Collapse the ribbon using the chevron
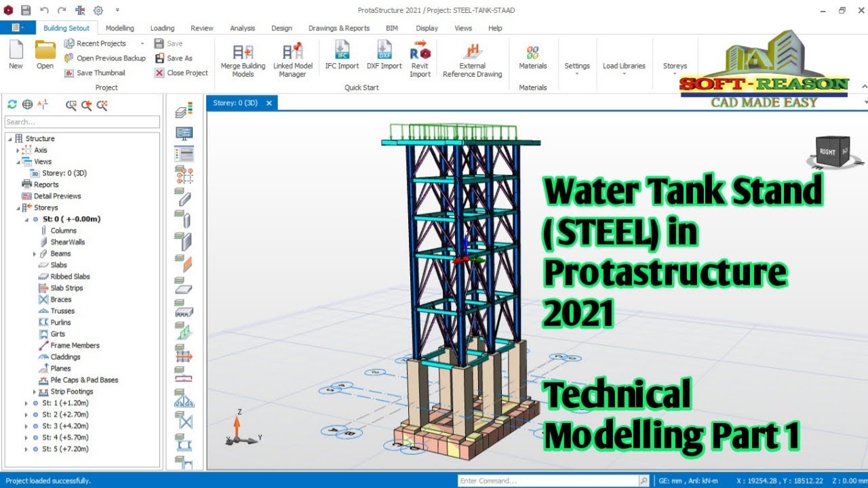868x488 pixels. [x=865, y=87]
